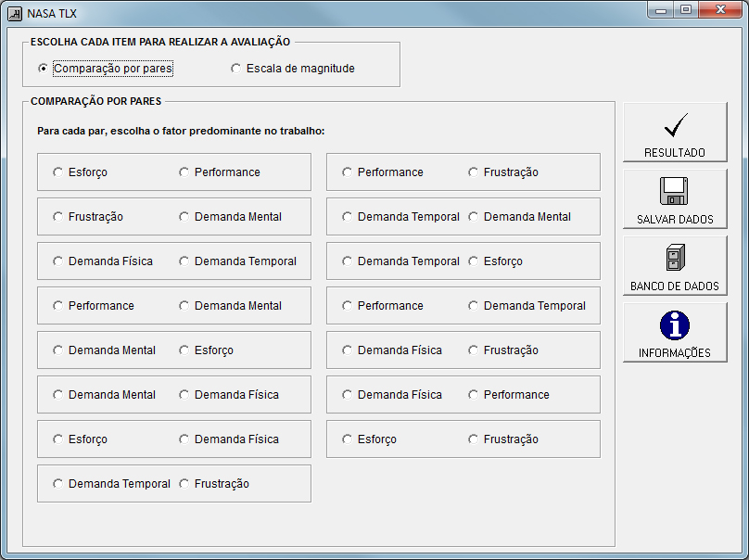
Task: Click the filing cabinet database icon
Action: pos(676,257)
